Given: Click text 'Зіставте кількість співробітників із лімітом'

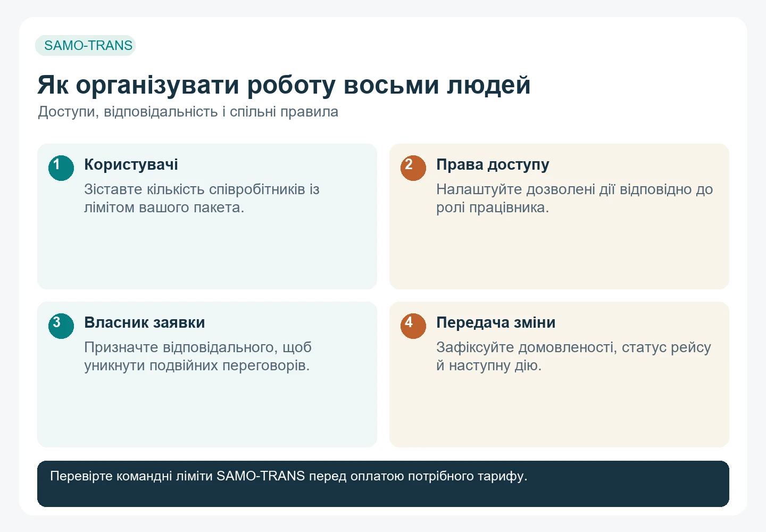Looking at the screenshot, I should click(202, 198).
